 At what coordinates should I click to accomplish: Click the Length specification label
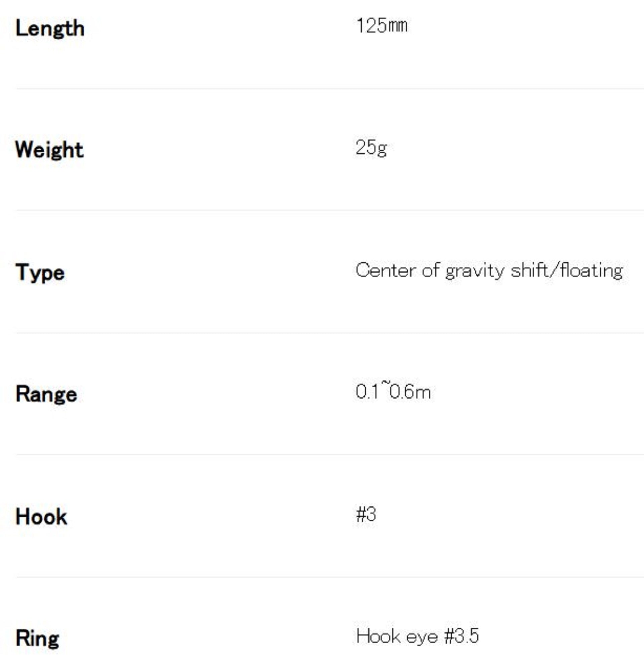click(x=50, y=28)
